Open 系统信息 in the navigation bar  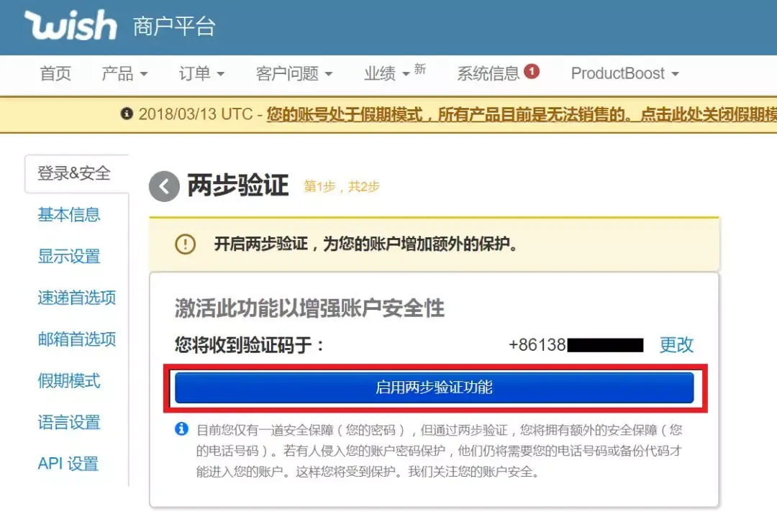[x=488, y=74]
